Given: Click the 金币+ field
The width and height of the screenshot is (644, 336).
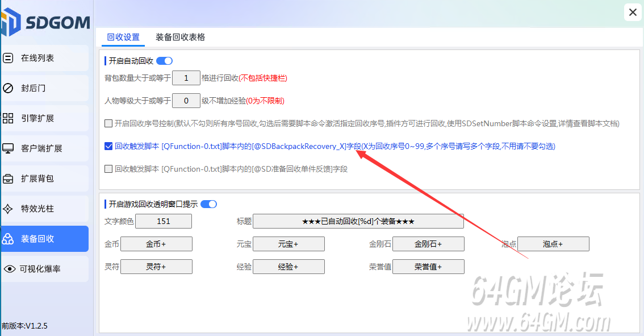Looking at the screenshot, I should (156, 244).
